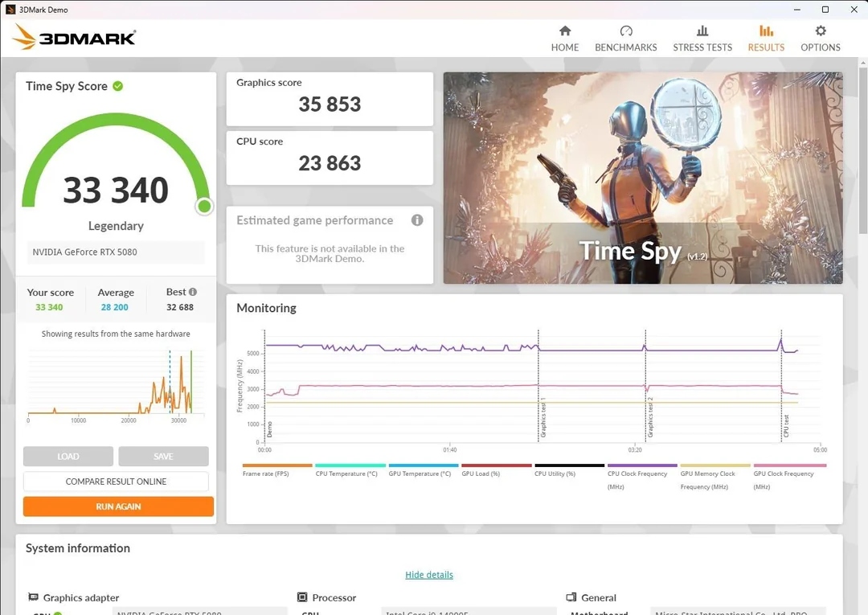Image resolution: width=868 pixels, height=615 pixels.
Task: Toggle the CPU Temperature legend entry
Action: [x=347, y=474]
